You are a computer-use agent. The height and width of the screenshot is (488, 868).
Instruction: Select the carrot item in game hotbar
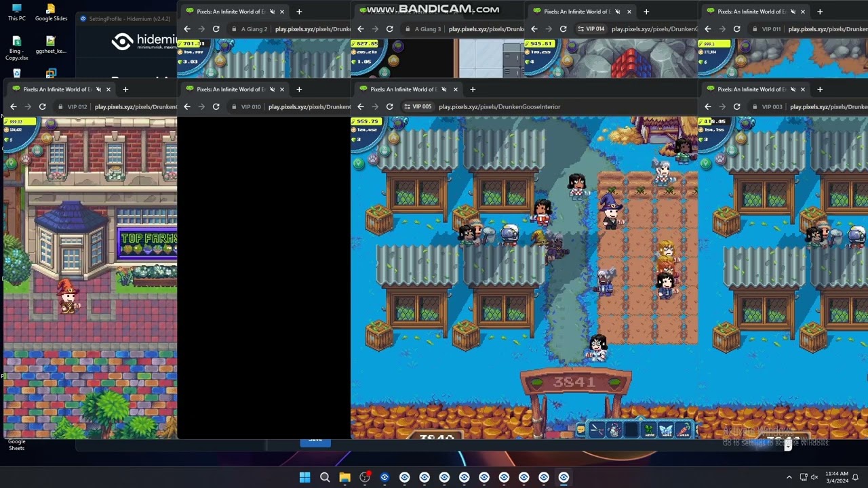[683, 430]
